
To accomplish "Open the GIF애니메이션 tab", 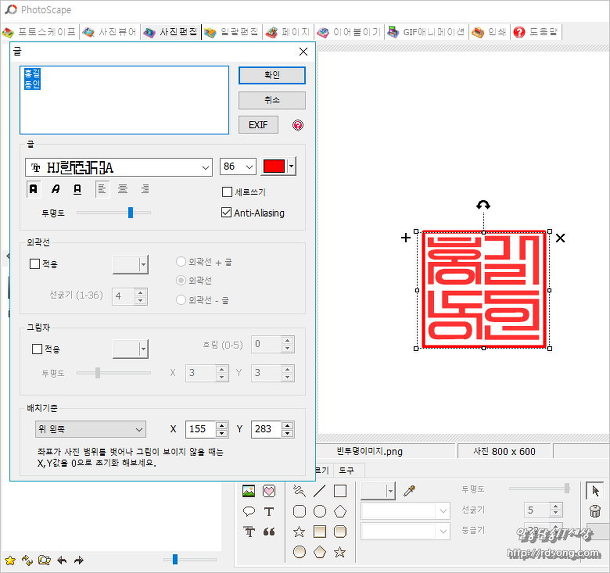I will [427, 32].
